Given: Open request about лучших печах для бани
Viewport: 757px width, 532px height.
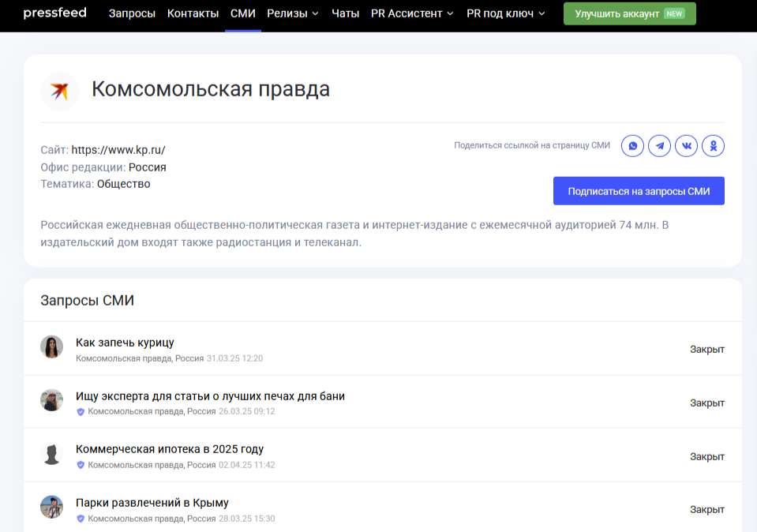Looking at the screenshot, I should (x=210, y=396).
